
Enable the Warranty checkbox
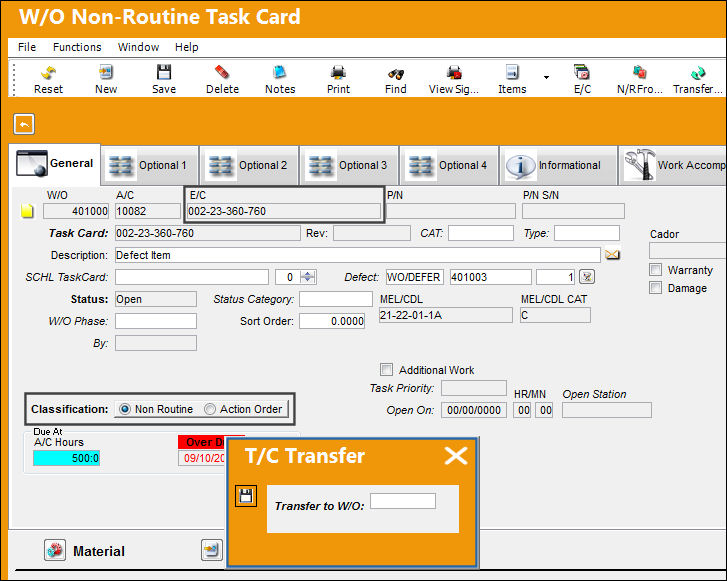tap(655, 269)
